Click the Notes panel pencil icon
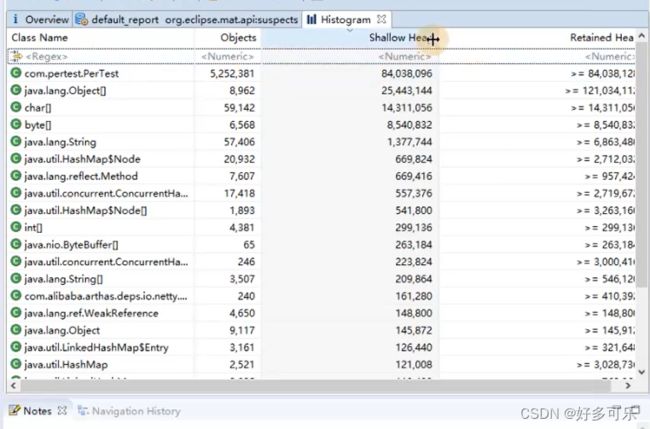Screen dimensions: 650x429 15,410
